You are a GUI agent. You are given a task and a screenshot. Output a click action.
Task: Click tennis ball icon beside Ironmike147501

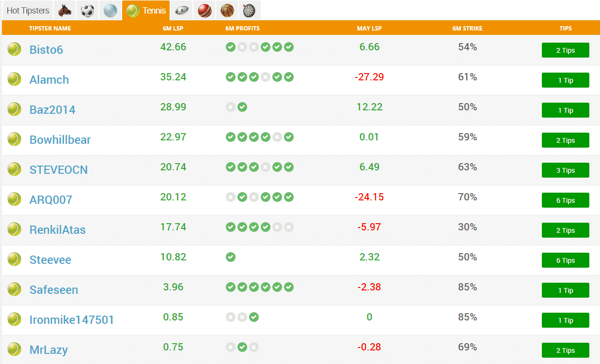point(15,319)
